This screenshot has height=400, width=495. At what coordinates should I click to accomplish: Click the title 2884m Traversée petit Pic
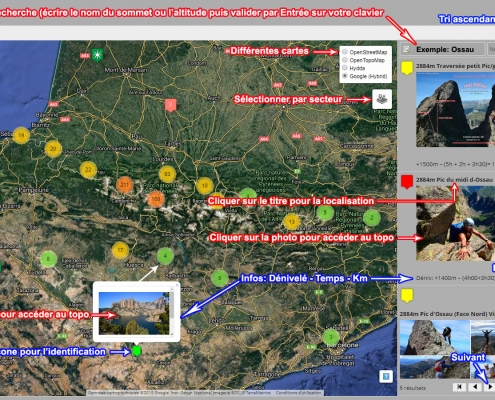click(455, 66)
